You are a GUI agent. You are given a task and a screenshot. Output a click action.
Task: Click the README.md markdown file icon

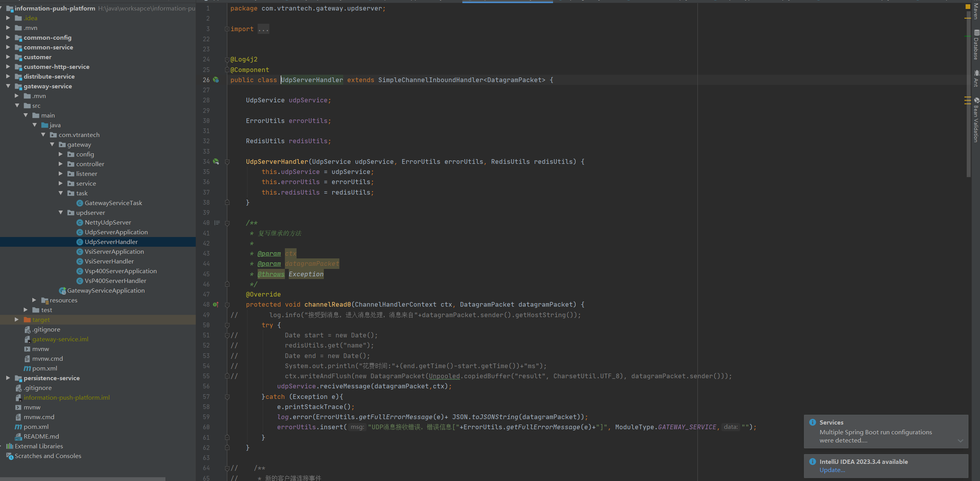pos(18,437)
